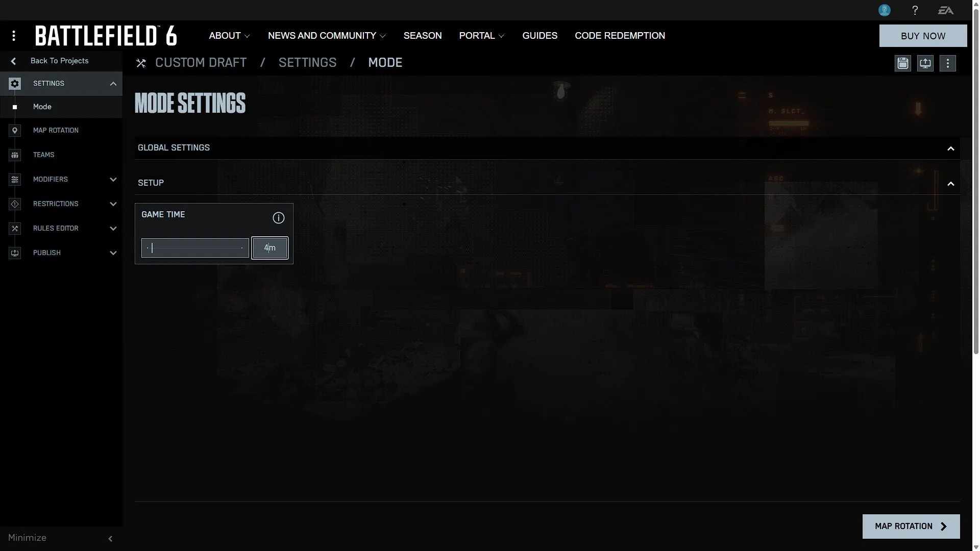Click the Rules Editor tools icon
The width and height of the screenshot is (980, 551).
(15, 229)
